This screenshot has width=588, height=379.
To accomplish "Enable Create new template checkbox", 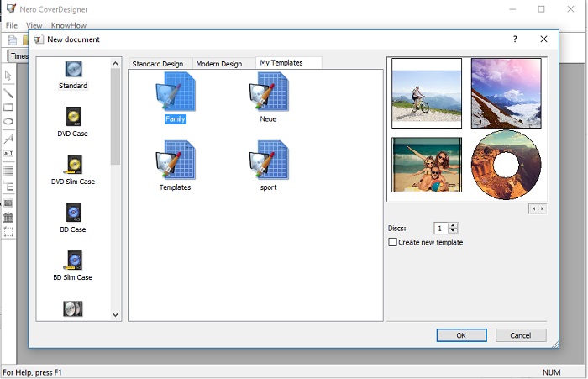I will pos(392,242).
